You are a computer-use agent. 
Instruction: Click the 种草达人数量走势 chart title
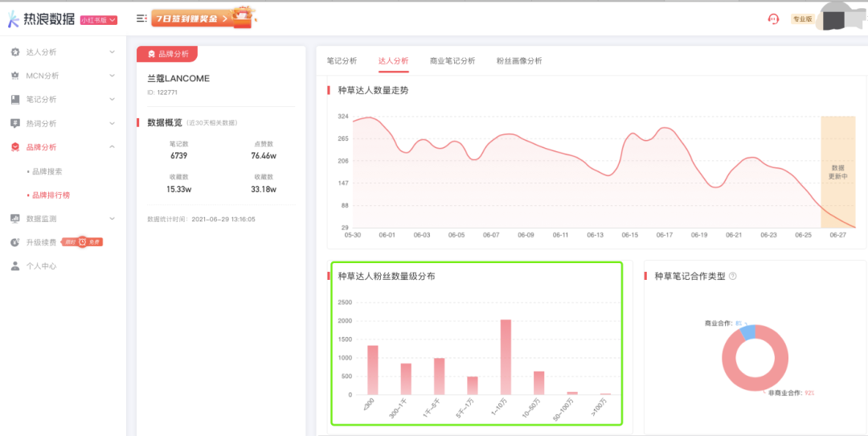tap(373, 90)
